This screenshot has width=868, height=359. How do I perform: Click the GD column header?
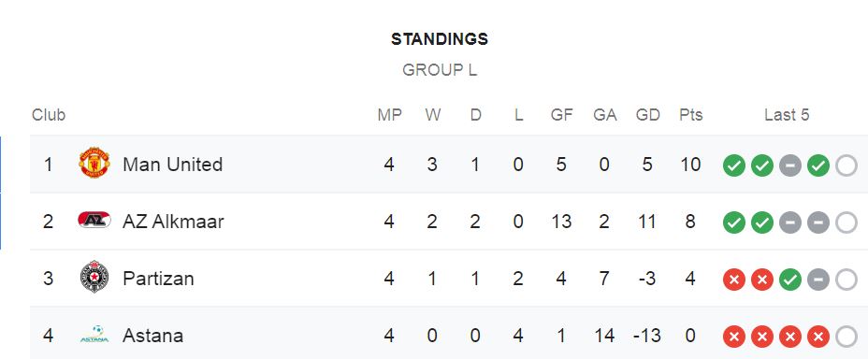pos(647,114)
